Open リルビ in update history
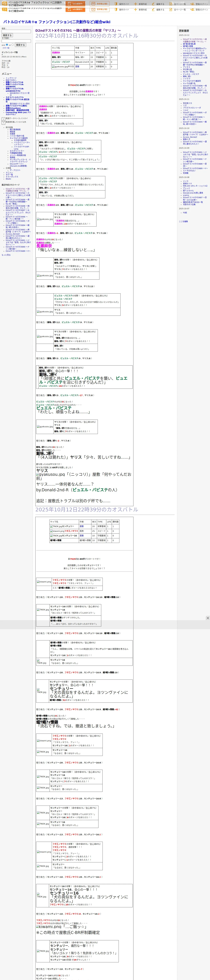The image size is (210, 980). [x=186, y=110]
